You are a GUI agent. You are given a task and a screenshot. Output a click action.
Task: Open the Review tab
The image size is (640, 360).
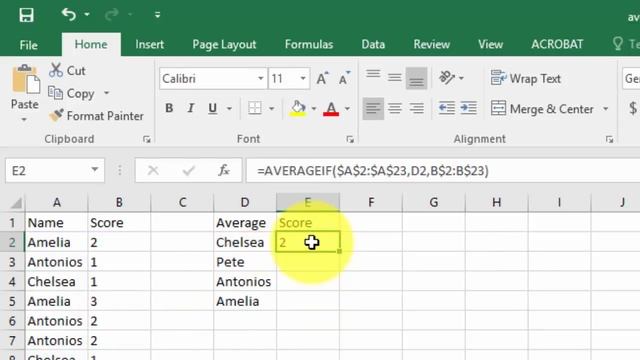point(431,44)
